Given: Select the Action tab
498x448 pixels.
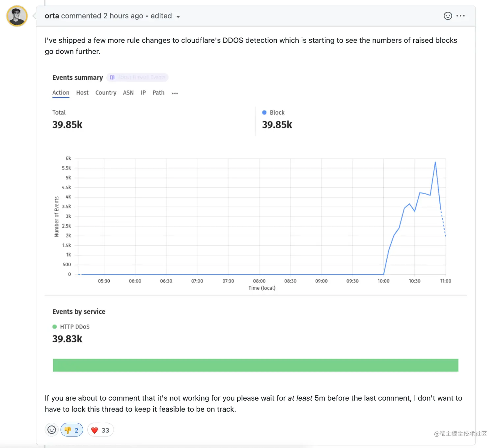Looking at the screenshot, I should tap(61, 93).
